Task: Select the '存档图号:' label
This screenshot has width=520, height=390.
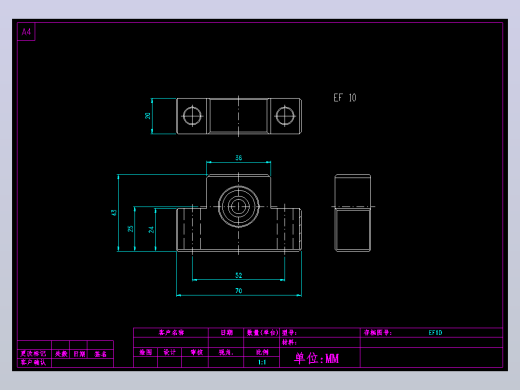Action: pyautogui.click(x=378, y=333)
